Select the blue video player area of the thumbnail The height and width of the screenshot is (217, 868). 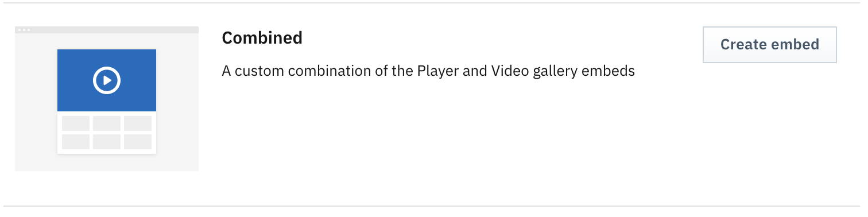click(x=107, y=80)
